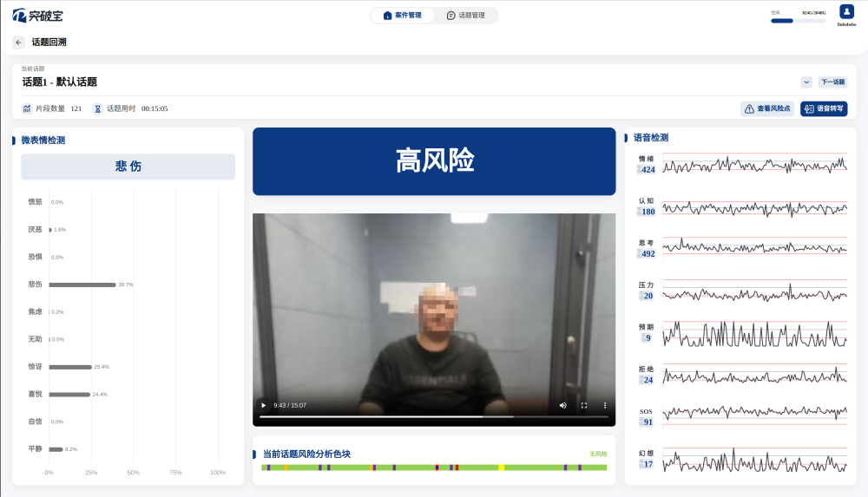Viewport: 868px width, 497px height.
Task: Click the 片段数量 chart icon
Action: click(x=27, y=108)
